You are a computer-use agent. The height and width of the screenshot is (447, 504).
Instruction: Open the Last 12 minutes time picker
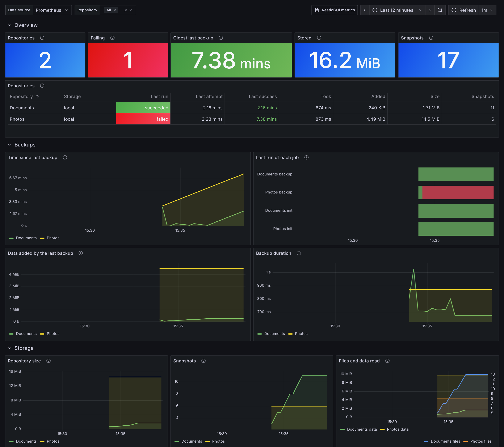(x=397, y=10)
